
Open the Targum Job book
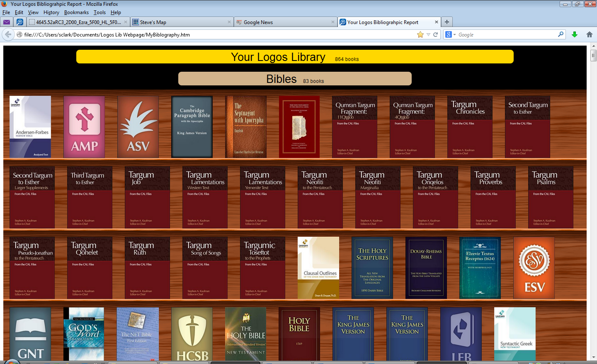[x=147, y=197]
